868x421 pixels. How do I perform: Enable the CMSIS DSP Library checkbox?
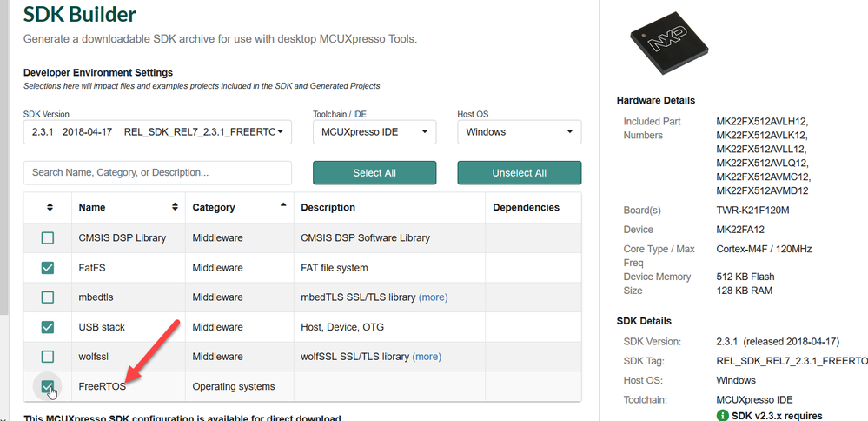48,237
